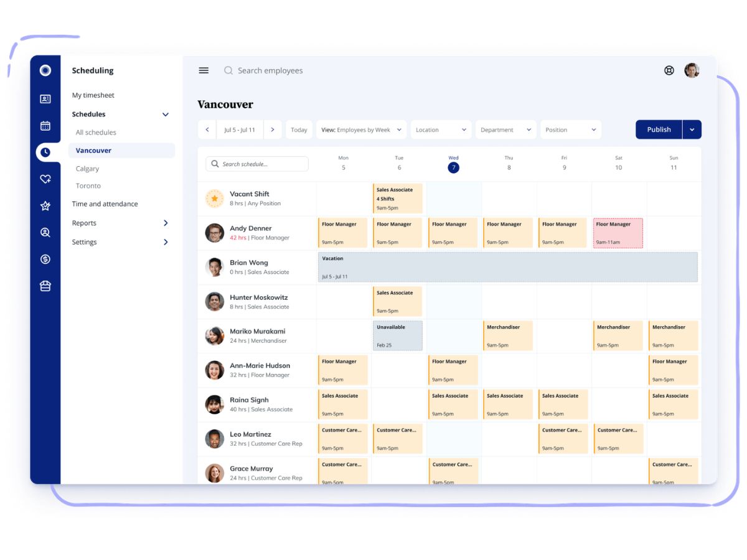This screenshot has height=560, width=747.
Task: Open Mariko Murakami's Thursday Merchandiser shift
Action: pyautogui.click(x=507, y=335)
